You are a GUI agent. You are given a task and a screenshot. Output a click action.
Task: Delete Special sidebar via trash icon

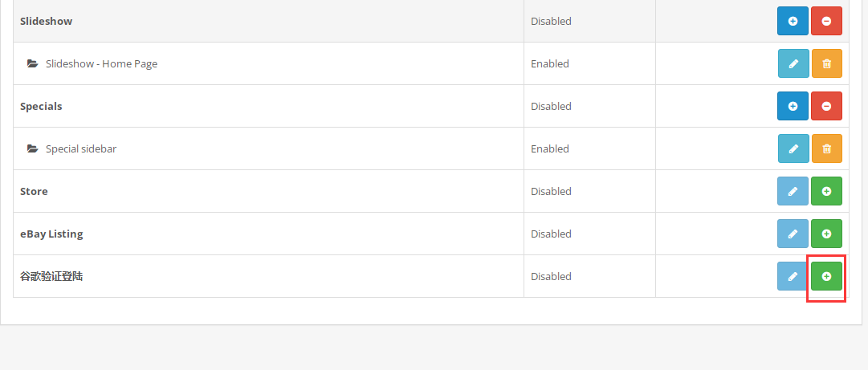827,148
